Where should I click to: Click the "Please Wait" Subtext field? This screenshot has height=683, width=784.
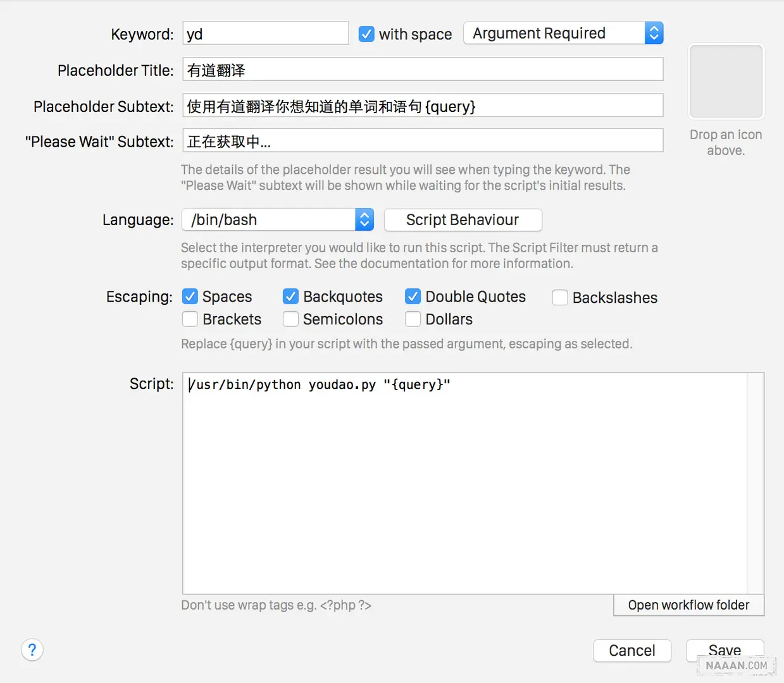(423, 141)
